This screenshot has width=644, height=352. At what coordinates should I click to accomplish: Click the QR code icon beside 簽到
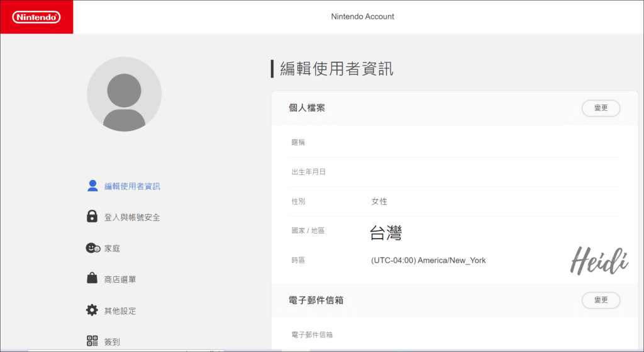tap(92, 341)
